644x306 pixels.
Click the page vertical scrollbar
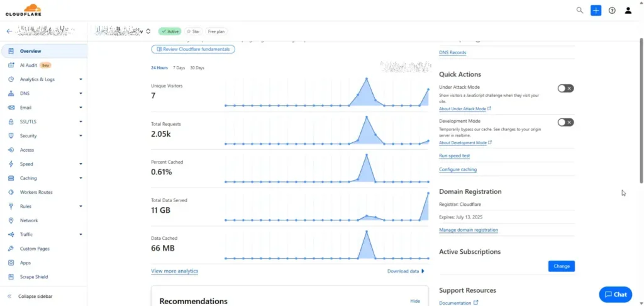click(641, 110)
